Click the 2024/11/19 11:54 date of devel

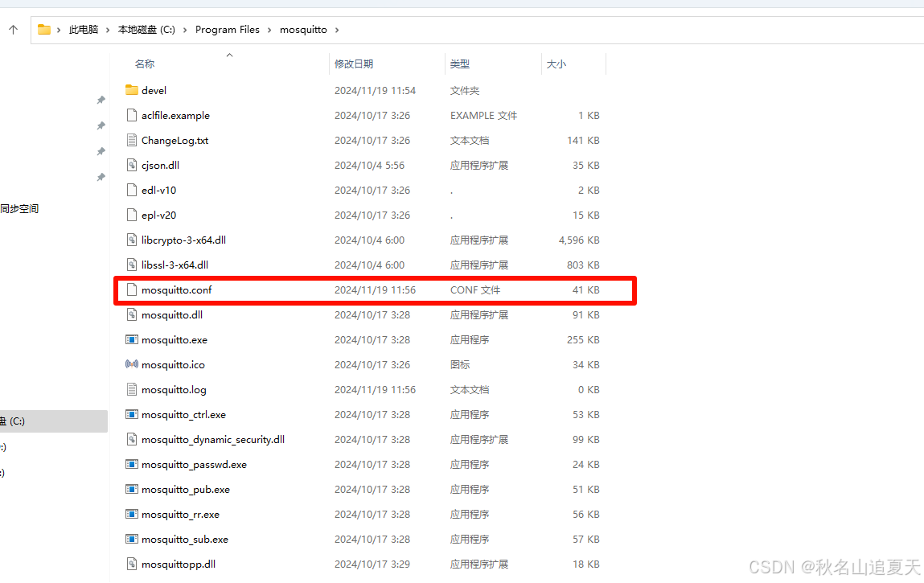point(376,90)
